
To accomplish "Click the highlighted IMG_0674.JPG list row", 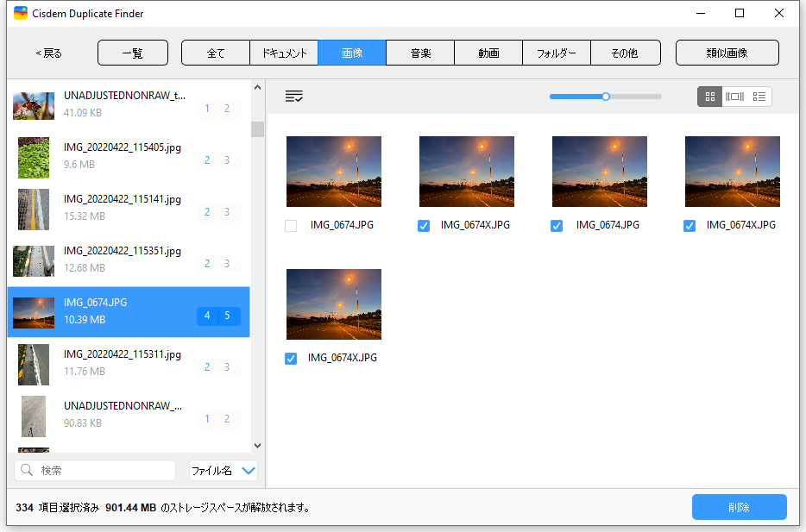I will point(129,312).
